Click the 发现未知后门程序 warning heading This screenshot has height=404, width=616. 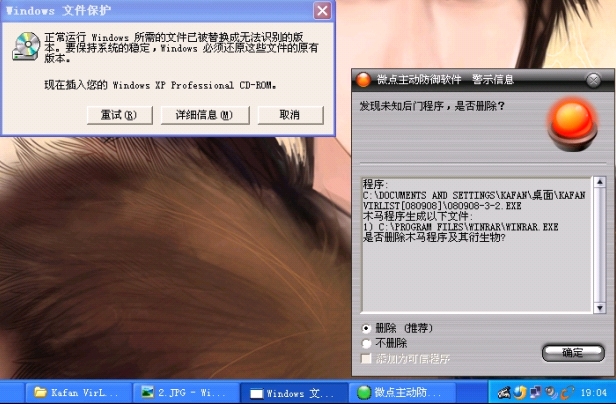point(432,107)
